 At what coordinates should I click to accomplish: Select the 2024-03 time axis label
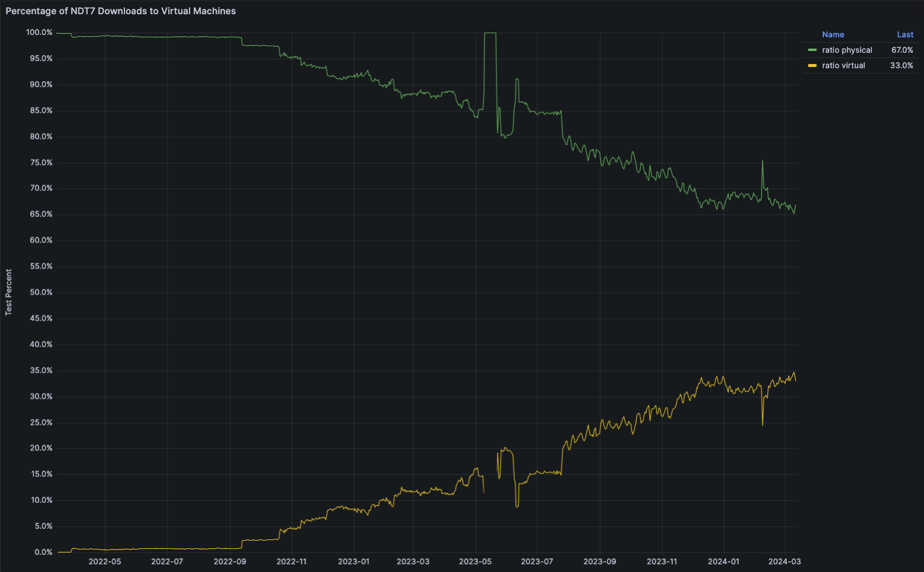[x=784, y=561]
